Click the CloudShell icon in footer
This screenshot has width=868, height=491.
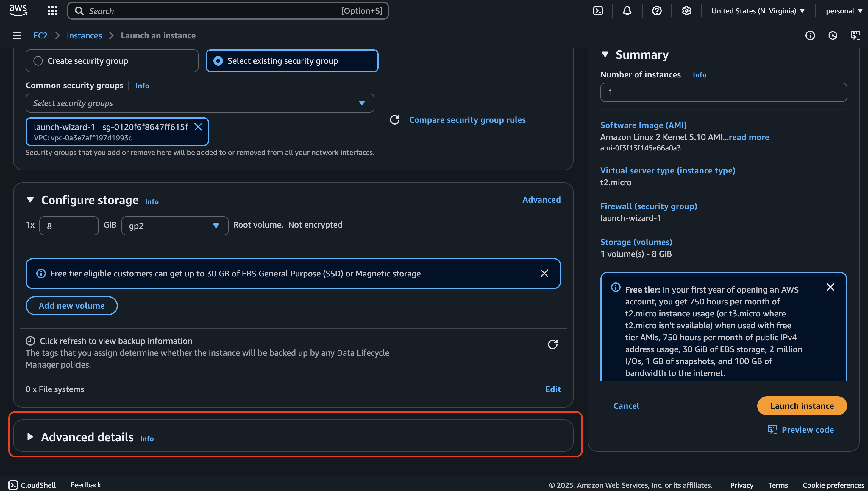pyautogui.click(x=13, y=485)
